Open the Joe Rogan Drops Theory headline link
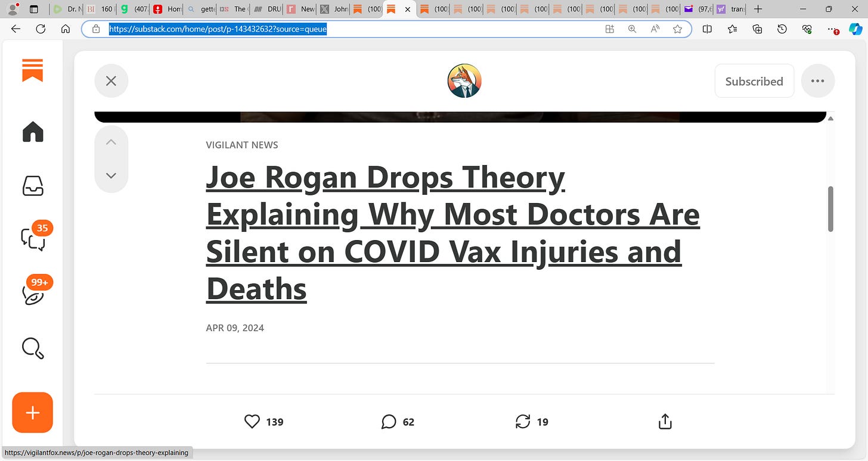868x461 pixels. 453,233
